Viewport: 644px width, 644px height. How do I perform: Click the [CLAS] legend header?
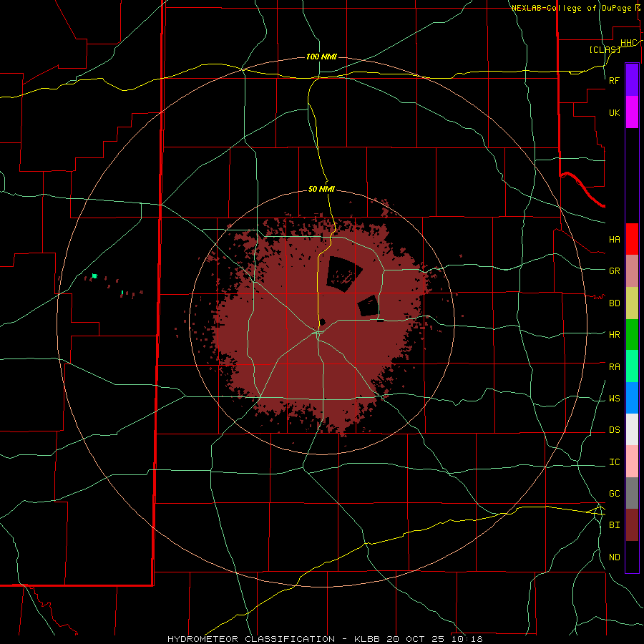click(604, 49)
